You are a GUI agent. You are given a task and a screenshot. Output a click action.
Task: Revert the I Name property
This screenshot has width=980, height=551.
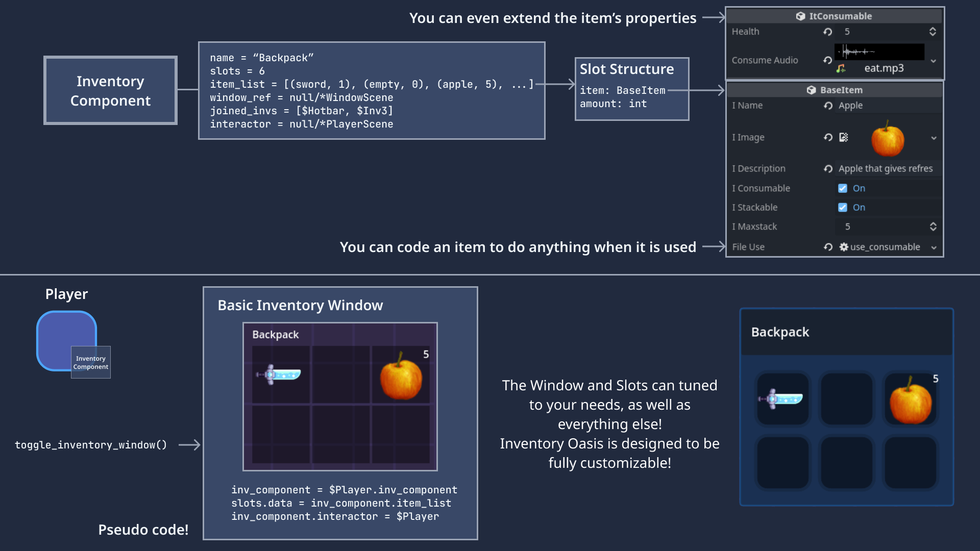[x=828, y=106]
